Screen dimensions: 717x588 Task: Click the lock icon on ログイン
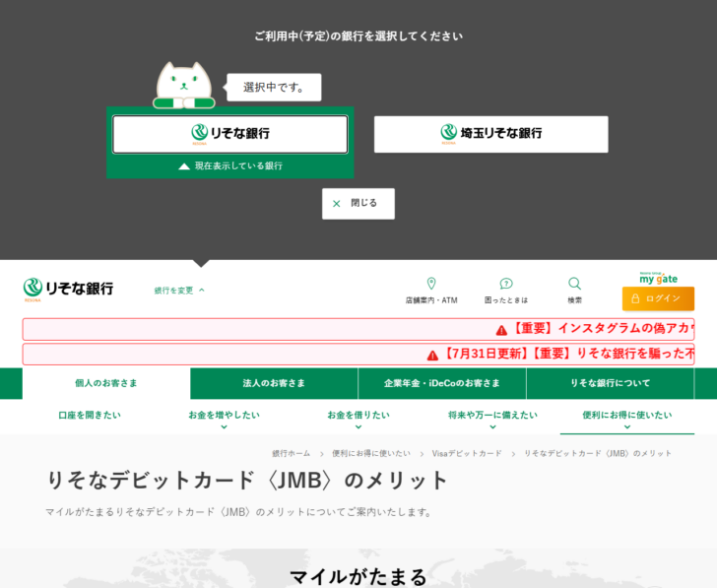[x=635, y=298]
